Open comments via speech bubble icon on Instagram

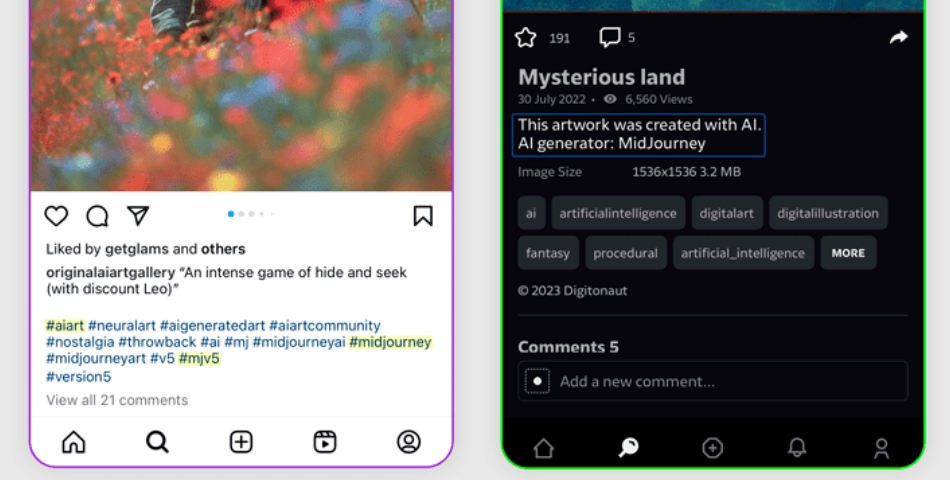(98, 216)
